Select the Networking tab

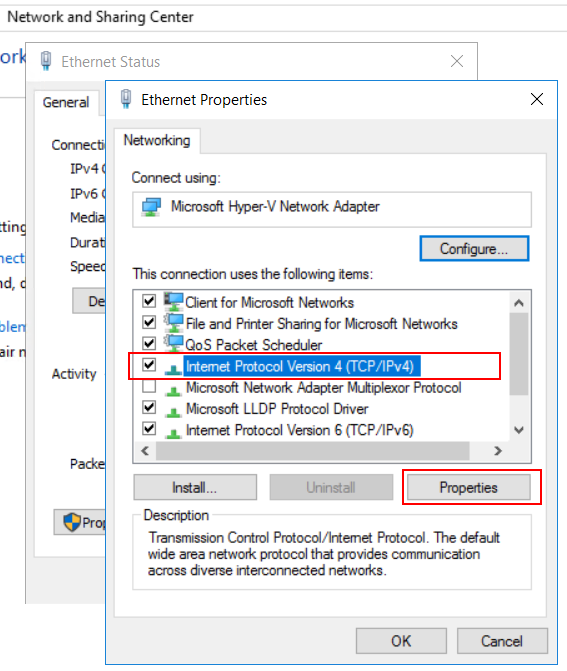[x=157, y=140]
